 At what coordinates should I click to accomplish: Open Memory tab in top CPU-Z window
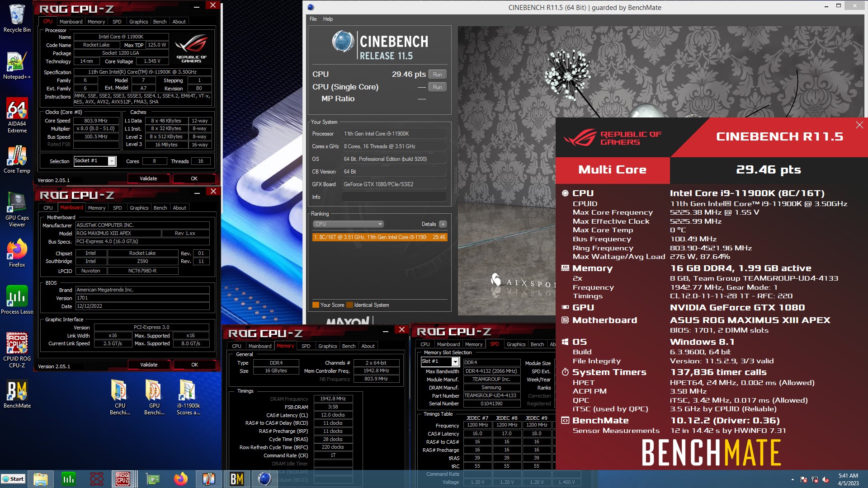coord(96,22)
